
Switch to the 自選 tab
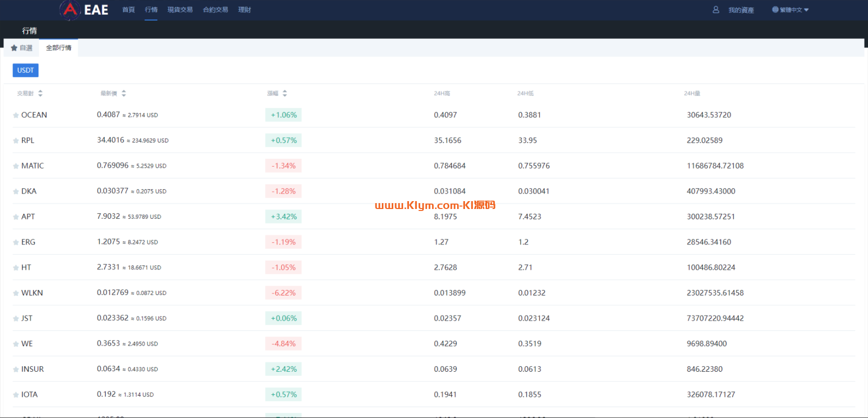pos(22,48)
